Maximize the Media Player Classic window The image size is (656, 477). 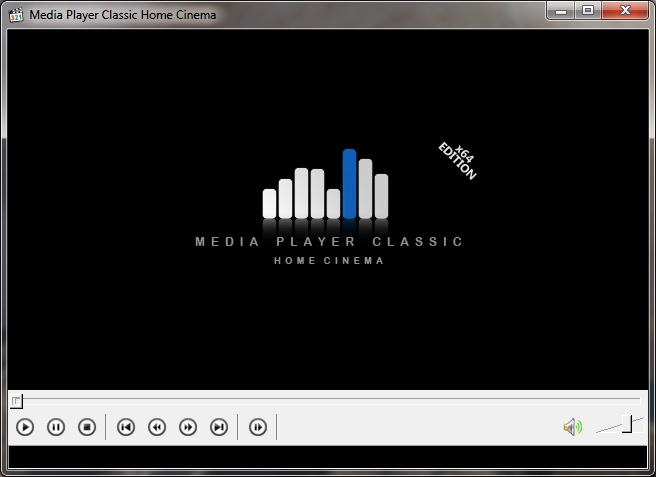(588, 10)
